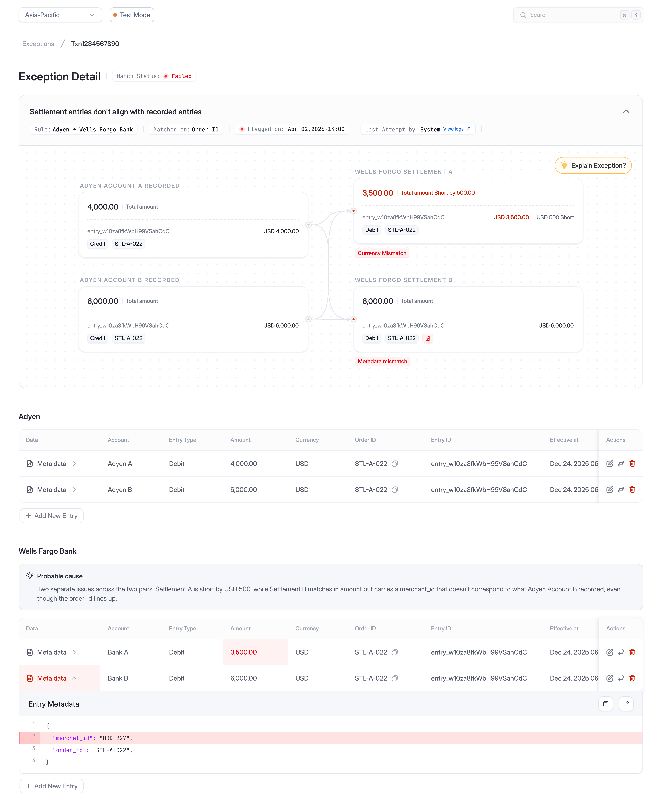Click the Wells Fargo Bank section heading
This screenshot has width=662, height=812.
(x=48, y=551)
